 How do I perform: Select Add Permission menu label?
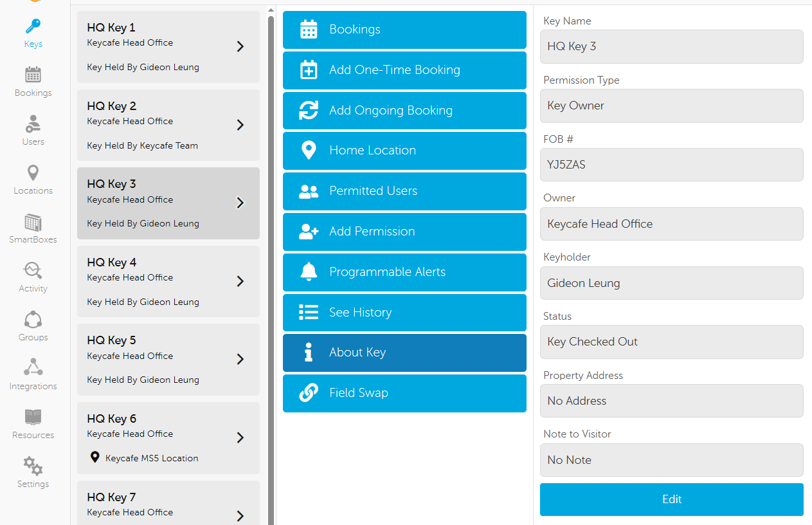pyautogui.click(x=372, y=232)
